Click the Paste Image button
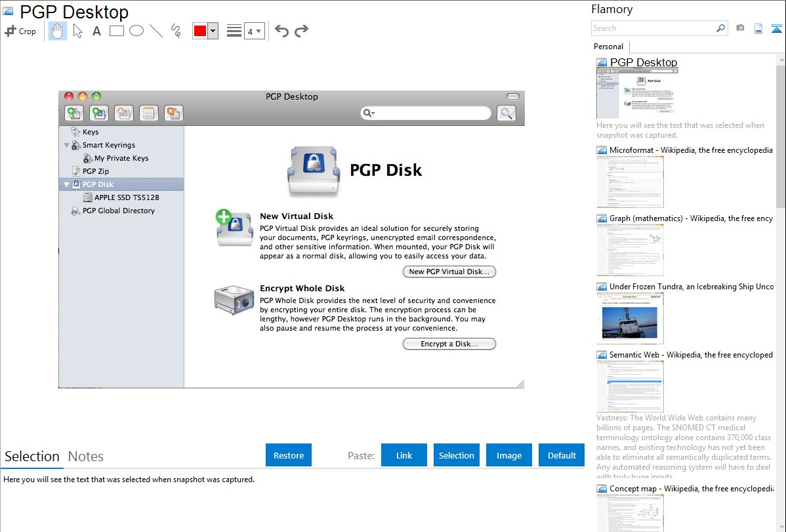Image resolution: width=786 pixels, height=532 pixels. [x=508, y=455]
